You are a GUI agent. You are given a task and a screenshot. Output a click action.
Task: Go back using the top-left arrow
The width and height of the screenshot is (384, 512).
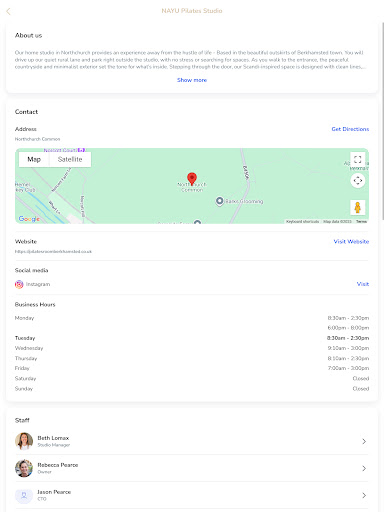(x=8, y=11)
